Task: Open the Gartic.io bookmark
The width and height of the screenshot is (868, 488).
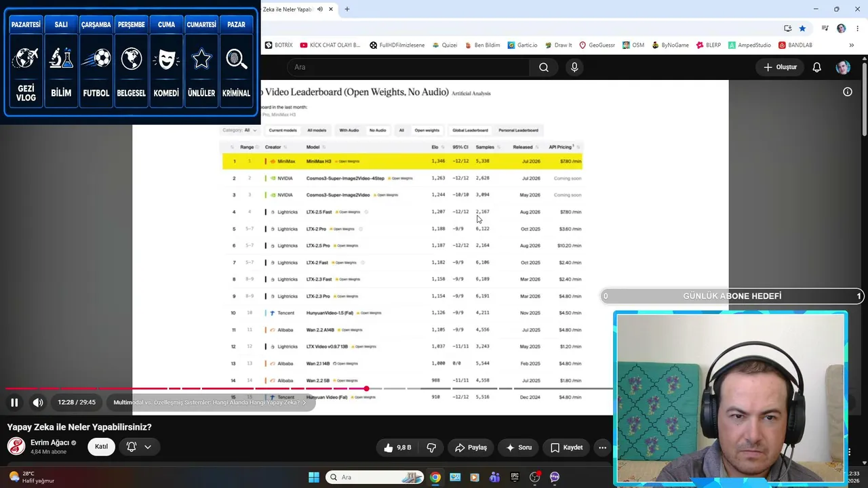Action: tap(522, 45)
